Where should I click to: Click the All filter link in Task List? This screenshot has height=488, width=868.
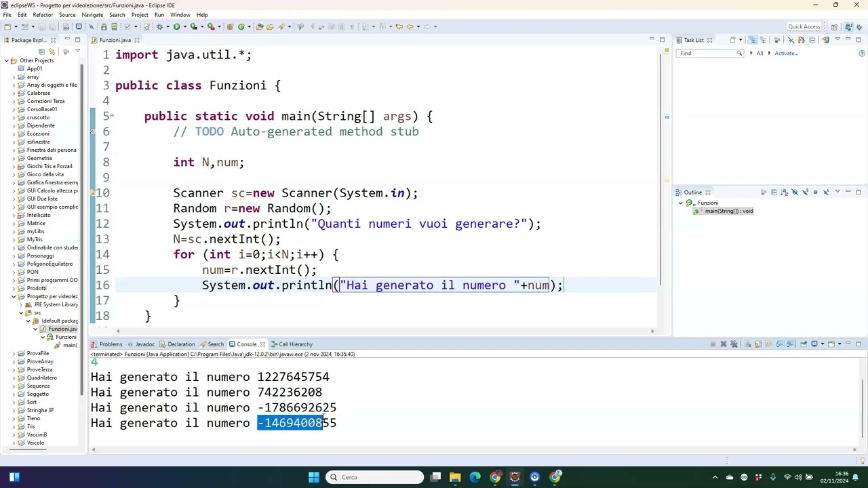(759, 54)
